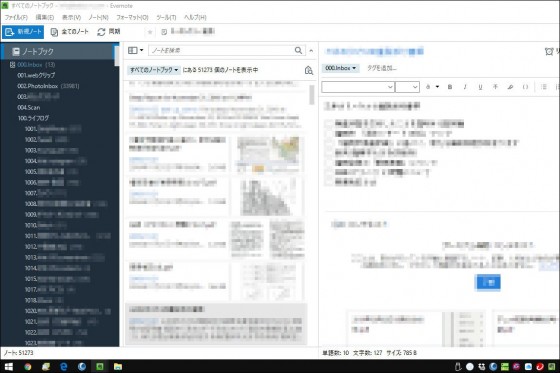Open the Format menu

pos(132,17)
